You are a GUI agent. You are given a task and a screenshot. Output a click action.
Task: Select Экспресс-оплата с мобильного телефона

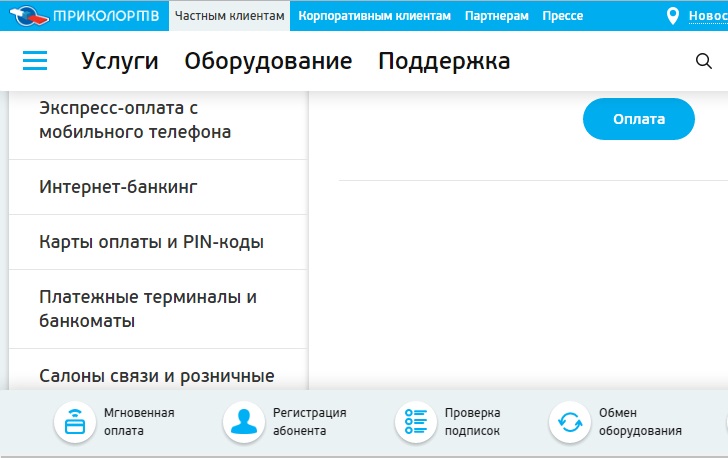[135, 119]
